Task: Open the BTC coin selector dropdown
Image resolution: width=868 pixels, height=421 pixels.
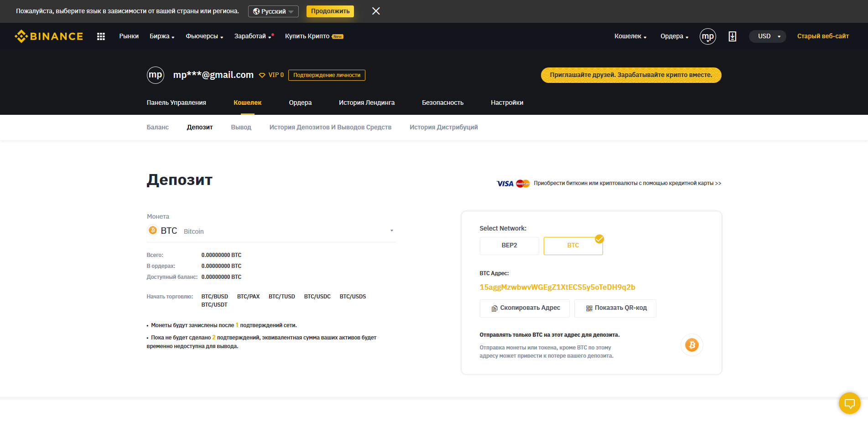Action: [271, 231]
